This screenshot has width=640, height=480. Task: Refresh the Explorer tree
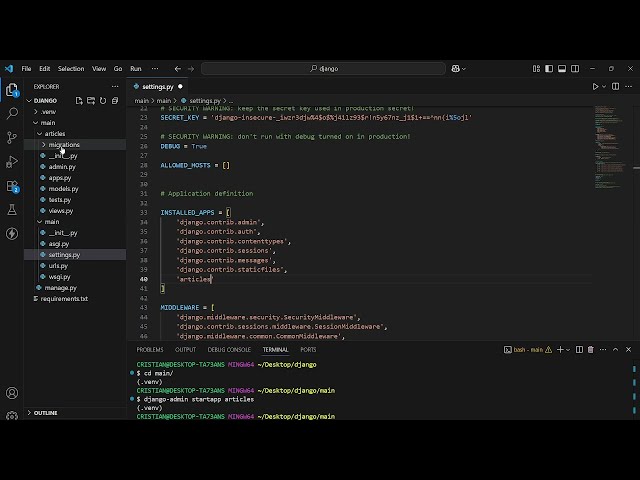point(103,100)
